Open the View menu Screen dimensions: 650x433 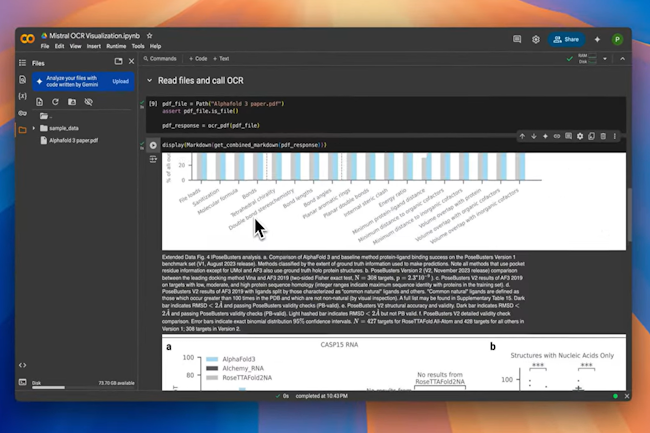pyautogui.click(x=75, y=46)
